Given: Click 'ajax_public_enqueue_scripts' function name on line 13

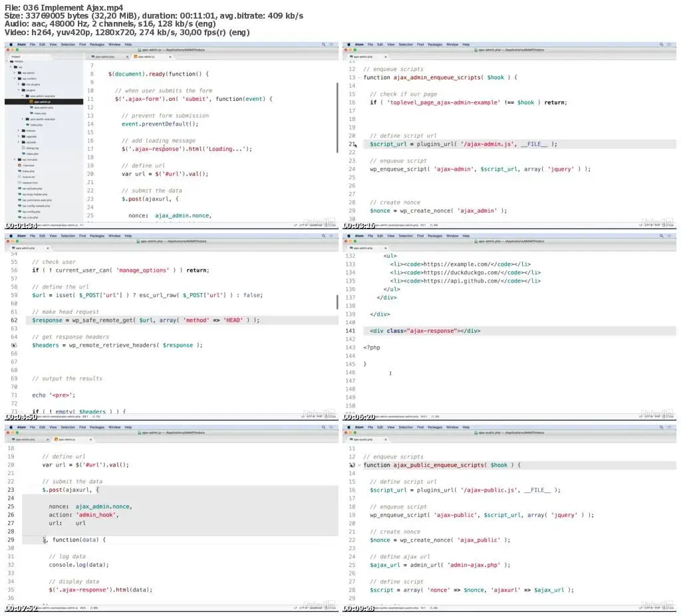Looking at the screenshot, I should pos(438,465).
